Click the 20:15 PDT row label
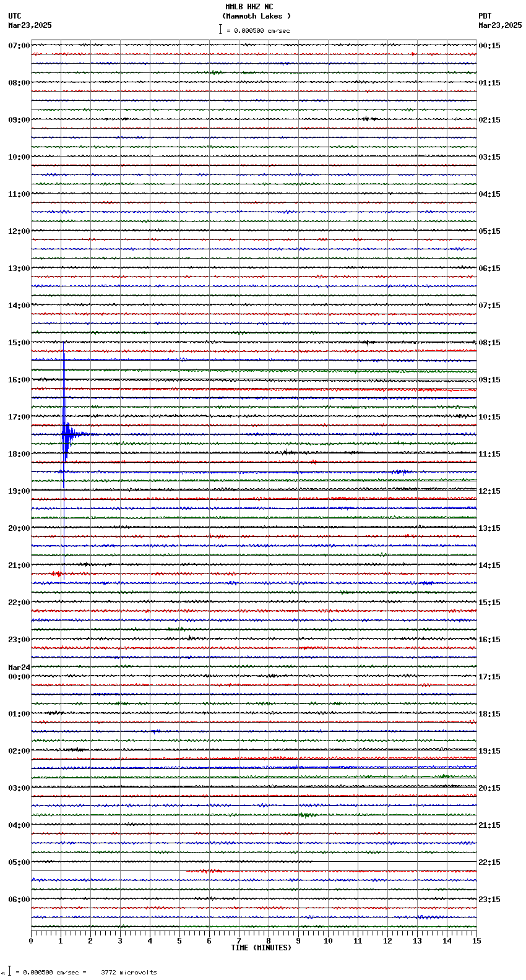This screenshot has width=526, height=980. (489, 788)
